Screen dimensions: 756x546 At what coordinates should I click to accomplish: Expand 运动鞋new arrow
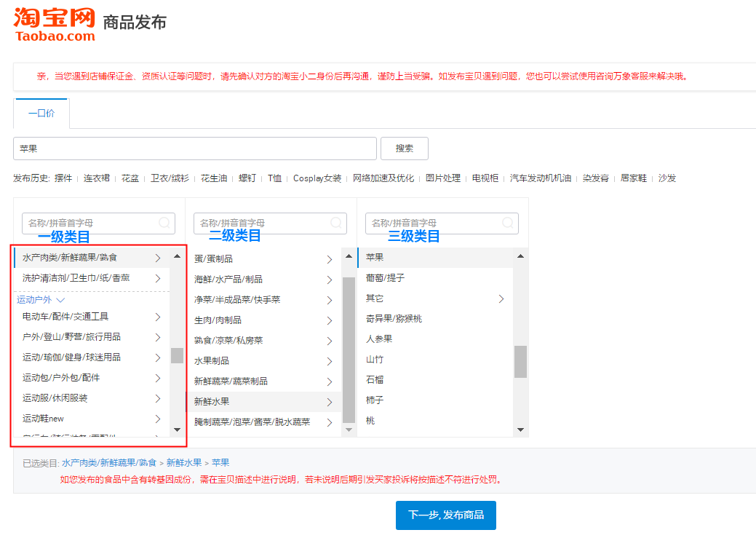158,419
